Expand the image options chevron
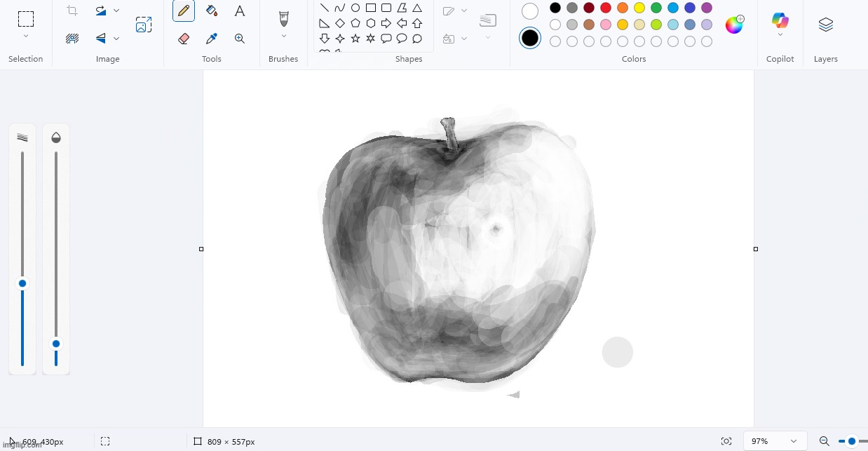The width and height of the screenshot is (868, 451). (116, 39)
